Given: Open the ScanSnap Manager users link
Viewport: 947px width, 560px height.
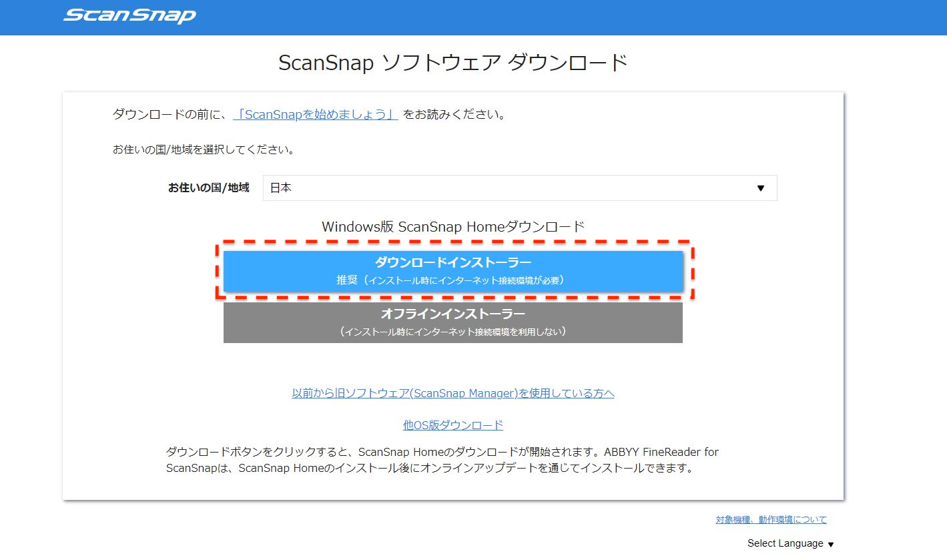Looking at the screenshot, I should [453, 393].
